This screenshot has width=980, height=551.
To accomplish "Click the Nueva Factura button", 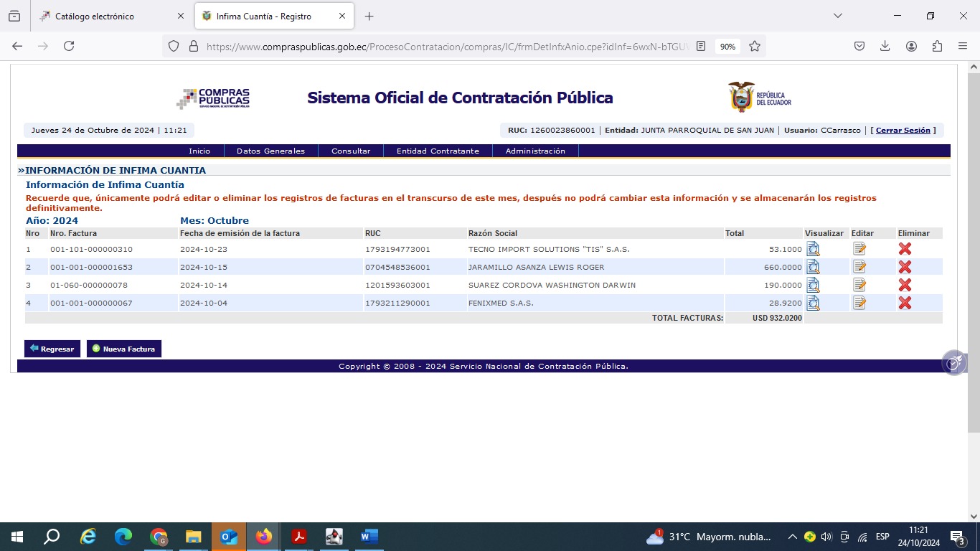I will (124, 349).
